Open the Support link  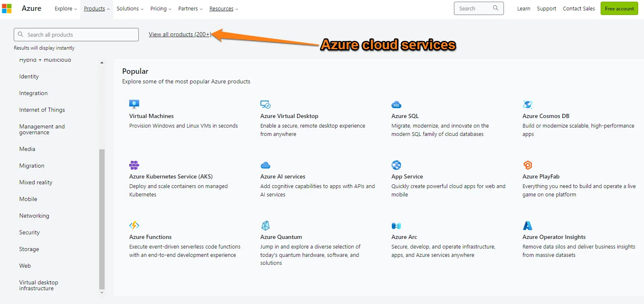click(x=546, y=9)
